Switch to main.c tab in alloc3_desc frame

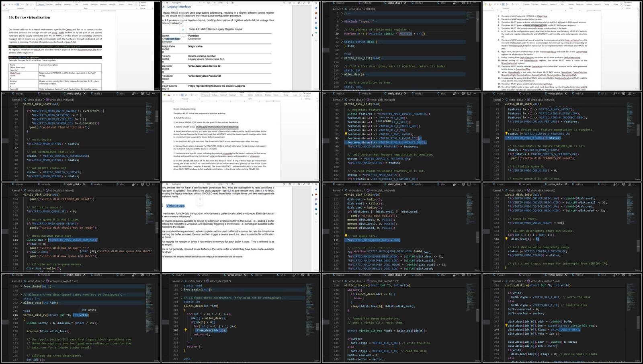178,275
